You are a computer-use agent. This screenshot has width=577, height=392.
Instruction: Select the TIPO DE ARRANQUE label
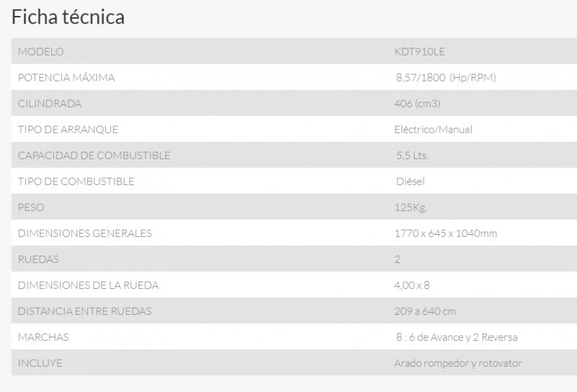tap(68, 130)
